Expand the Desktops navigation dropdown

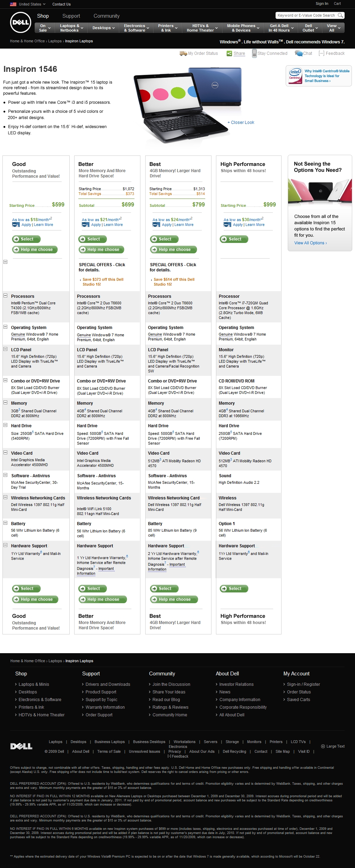[104, 28]
